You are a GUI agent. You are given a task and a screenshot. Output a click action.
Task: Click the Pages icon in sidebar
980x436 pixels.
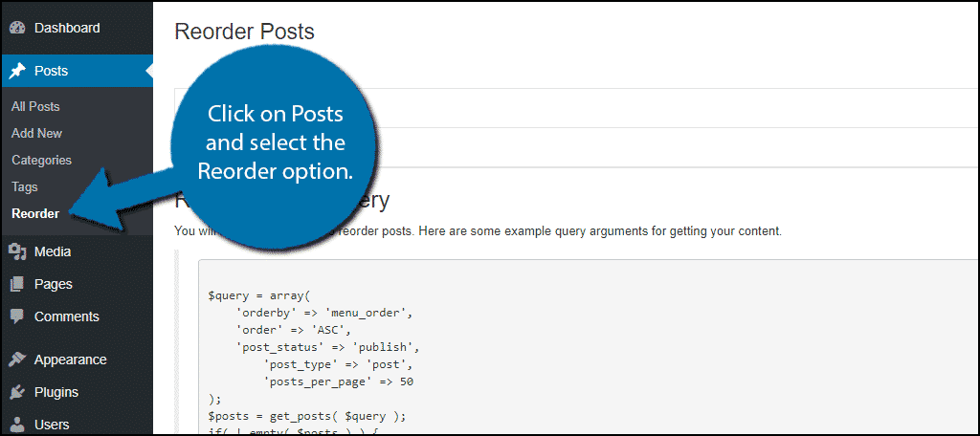click(x=17, y=284)
